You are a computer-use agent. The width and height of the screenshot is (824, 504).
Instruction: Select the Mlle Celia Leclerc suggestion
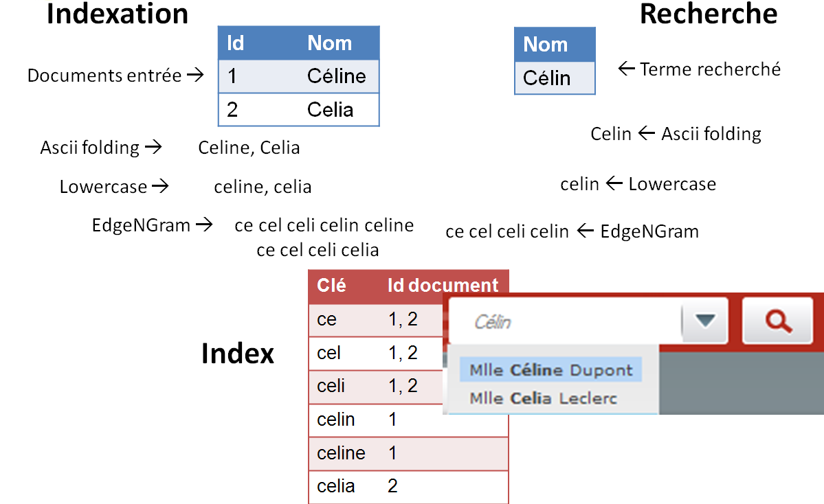coord(543,398)
